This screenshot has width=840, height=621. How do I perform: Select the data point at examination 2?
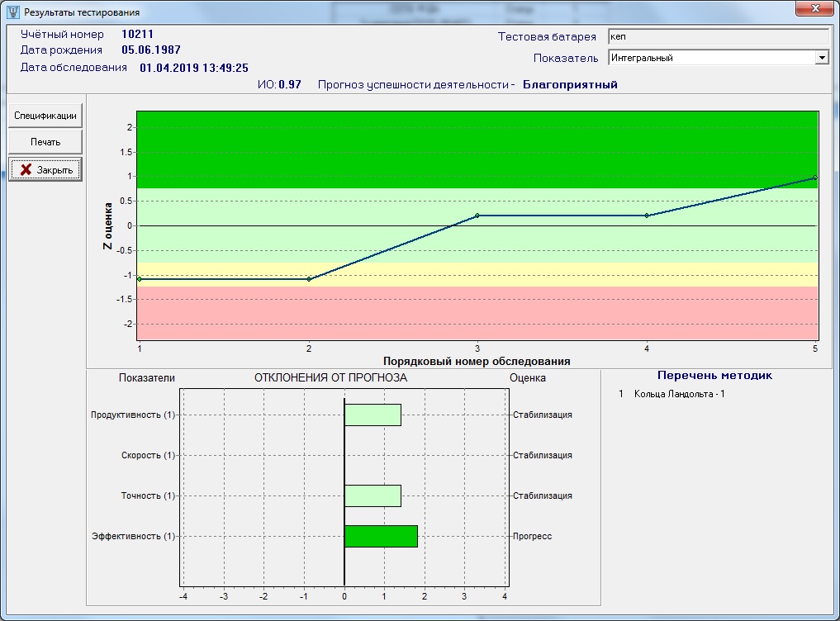[309, 279]
